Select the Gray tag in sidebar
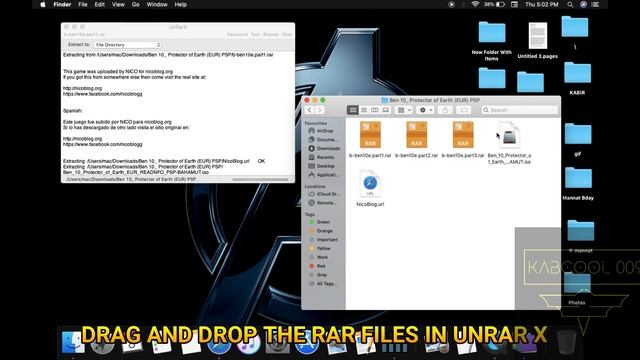Viewport: 640px width, 360px height. click(318, 275)
